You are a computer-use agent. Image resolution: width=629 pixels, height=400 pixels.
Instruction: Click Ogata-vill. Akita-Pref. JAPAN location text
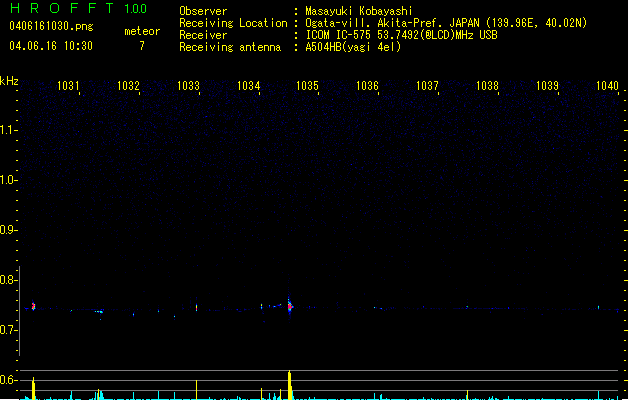(446, 23)
